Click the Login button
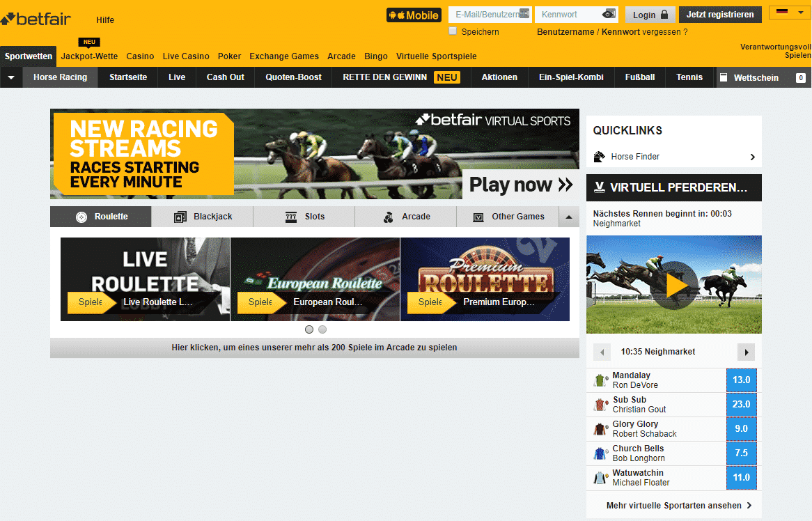812x521 pixels. [x=650, y=15]
